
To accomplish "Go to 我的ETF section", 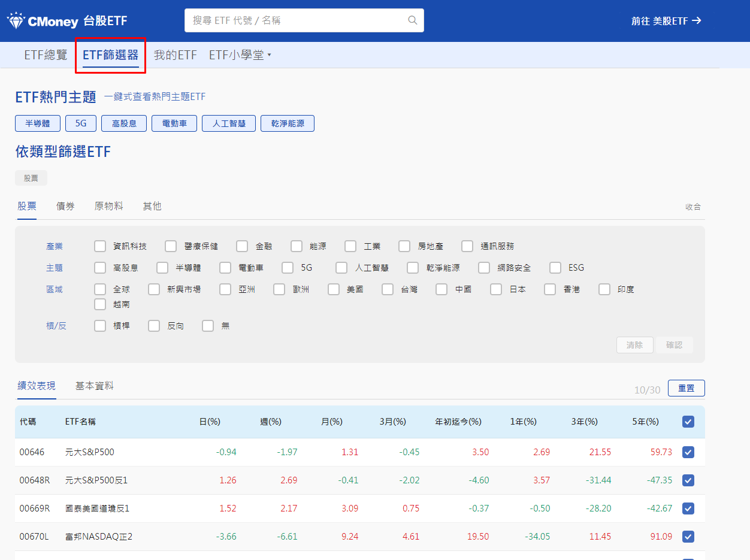I will point(176,54).
